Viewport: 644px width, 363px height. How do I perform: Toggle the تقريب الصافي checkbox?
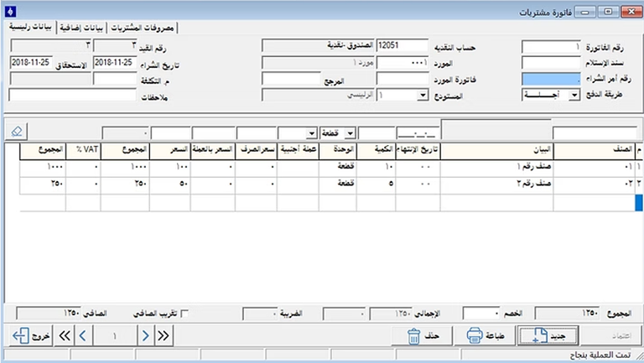click(x=184, y=314)
